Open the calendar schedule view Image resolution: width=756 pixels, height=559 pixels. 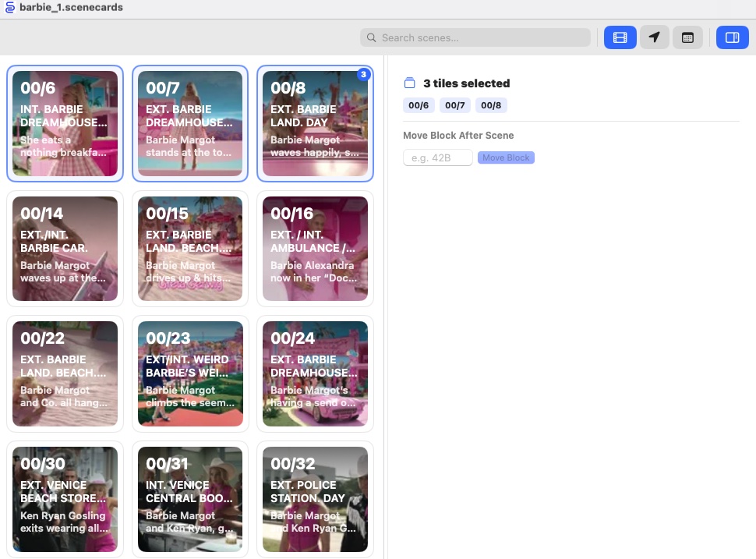(x=687, y=37)
